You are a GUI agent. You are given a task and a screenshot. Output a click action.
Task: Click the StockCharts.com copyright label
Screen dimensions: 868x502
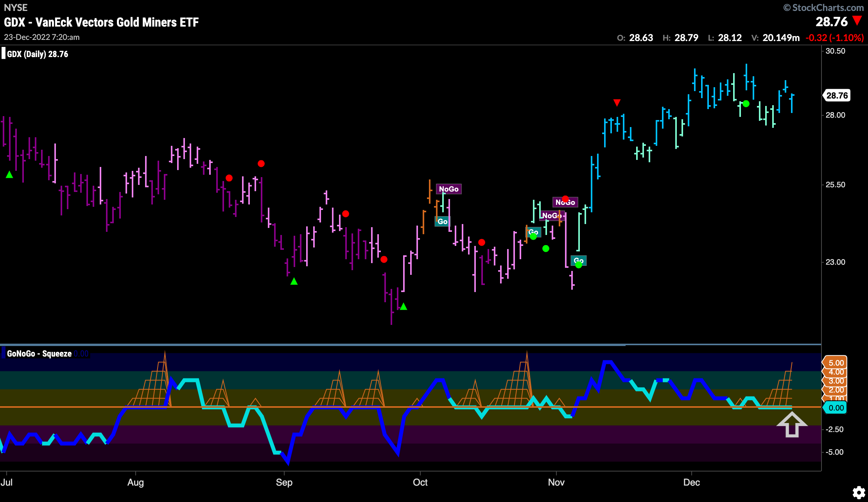pos(823,7)
